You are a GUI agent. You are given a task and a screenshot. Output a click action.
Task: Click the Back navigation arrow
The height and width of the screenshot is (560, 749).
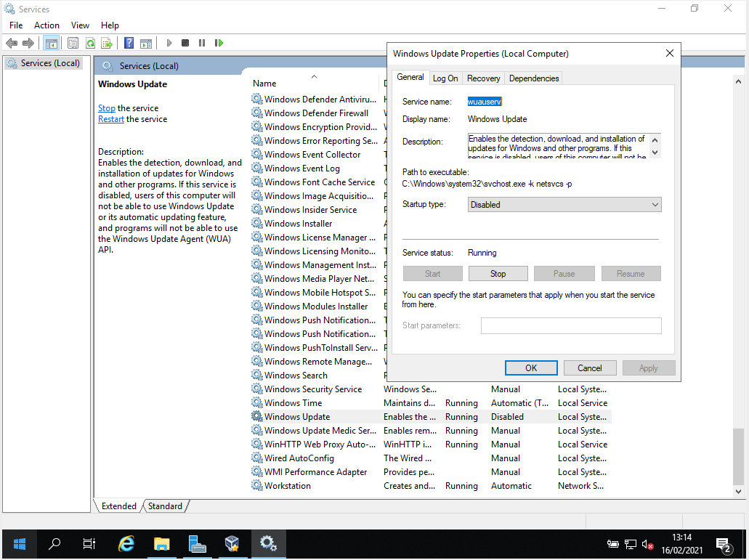(12, 43)
